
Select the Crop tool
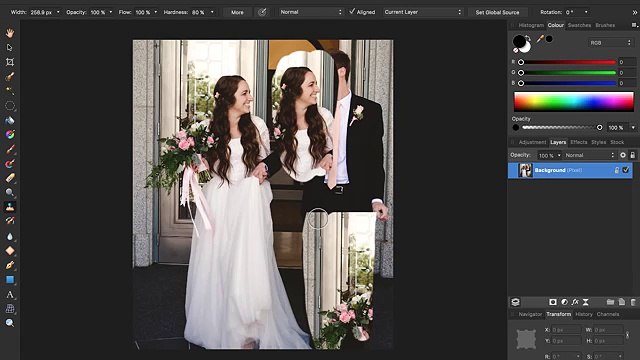point(10,62)
